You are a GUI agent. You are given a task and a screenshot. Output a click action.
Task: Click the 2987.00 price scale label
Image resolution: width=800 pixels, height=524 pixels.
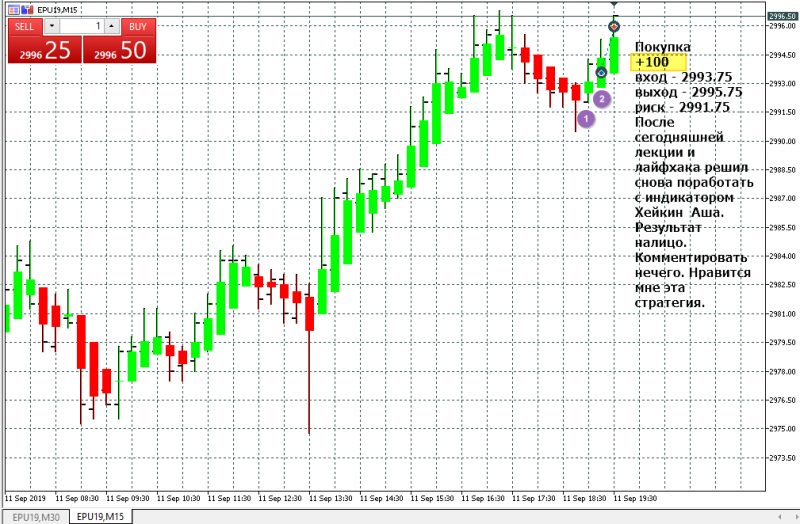pyautogui.click(x=782, y=198)
